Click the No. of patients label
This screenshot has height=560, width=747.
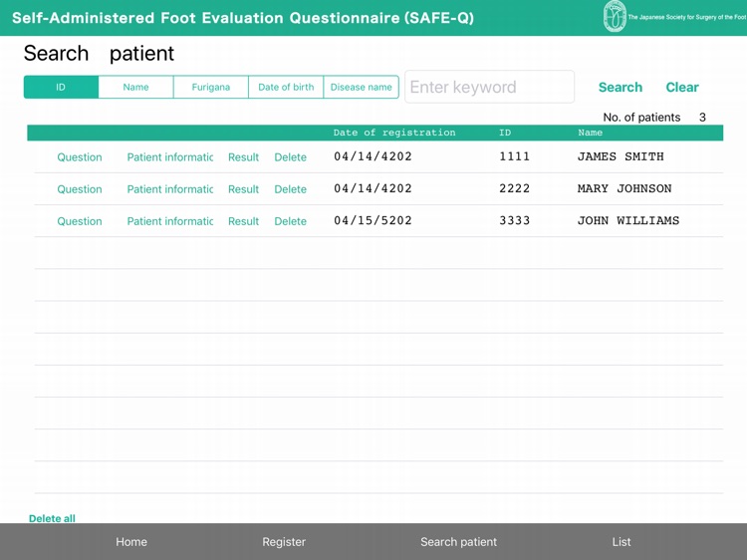tap(641, 118)
